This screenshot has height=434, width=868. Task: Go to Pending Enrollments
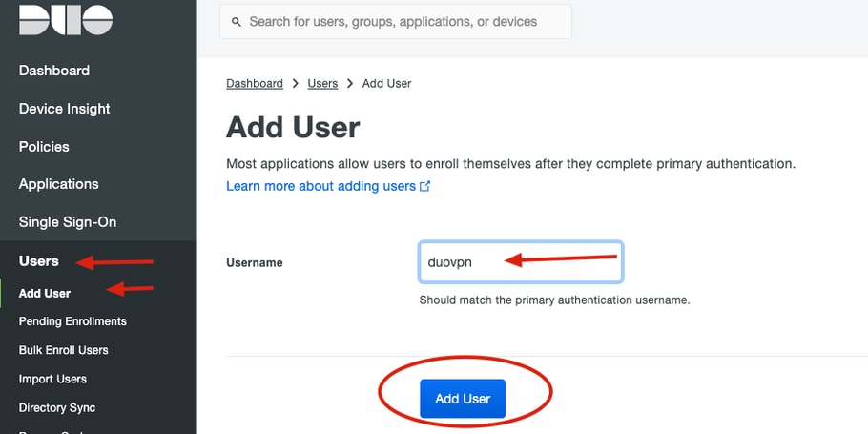coord(72,321)
